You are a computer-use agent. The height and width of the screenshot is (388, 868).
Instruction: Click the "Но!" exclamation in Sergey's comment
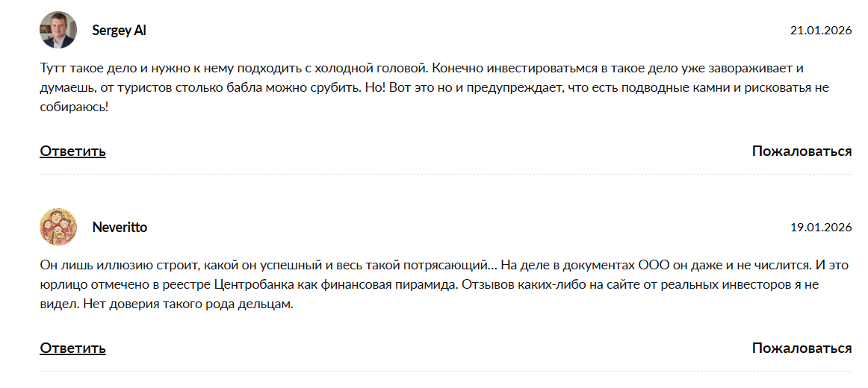click(373, 88)
